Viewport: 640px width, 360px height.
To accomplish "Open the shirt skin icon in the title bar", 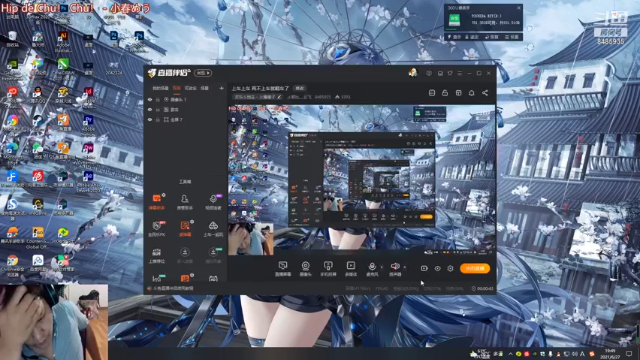I will [x=450, y=73].
